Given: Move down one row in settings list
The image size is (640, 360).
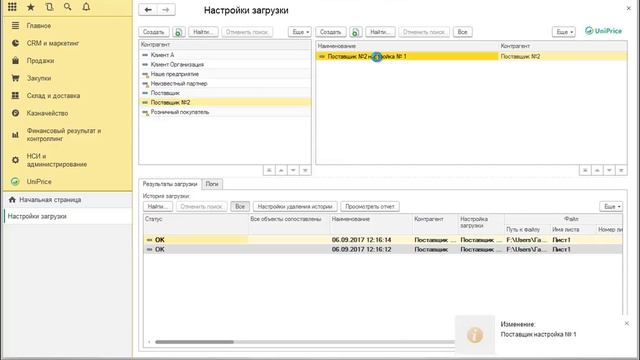Looking at the screenshot, I should tap(609, 170).
